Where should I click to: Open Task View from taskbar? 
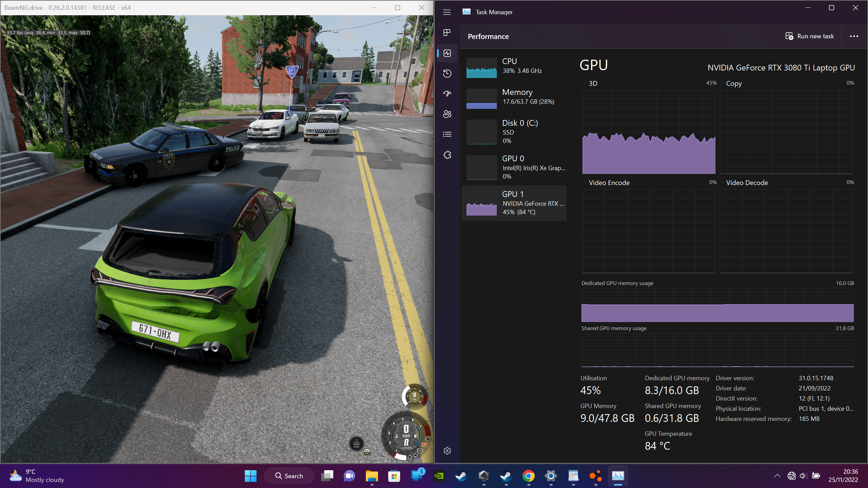coord(327,476)
